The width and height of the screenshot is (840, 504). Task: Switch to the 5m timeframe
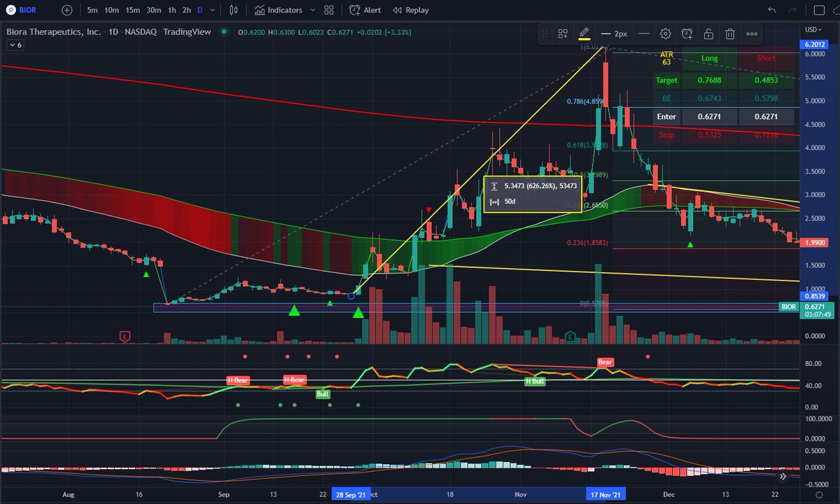tap(92, 10)
